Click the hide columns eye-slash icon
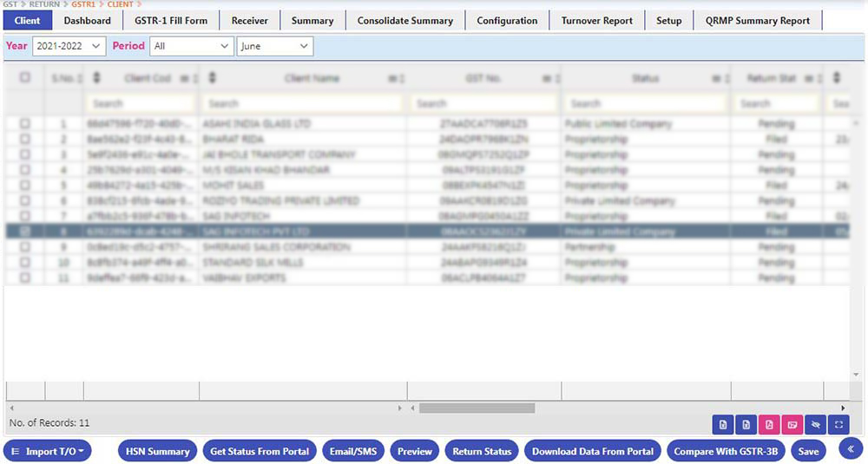This screenshot has width=868, height=464. pos(815,424)
